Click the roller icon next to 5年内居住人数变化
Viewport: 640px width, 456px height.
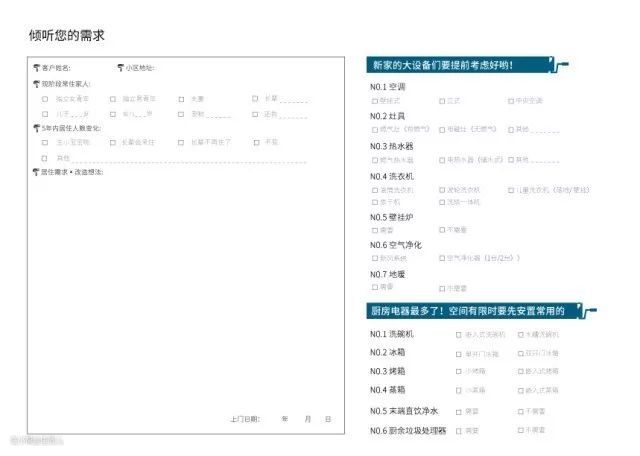pyautogui.click(x=36, y=128)
